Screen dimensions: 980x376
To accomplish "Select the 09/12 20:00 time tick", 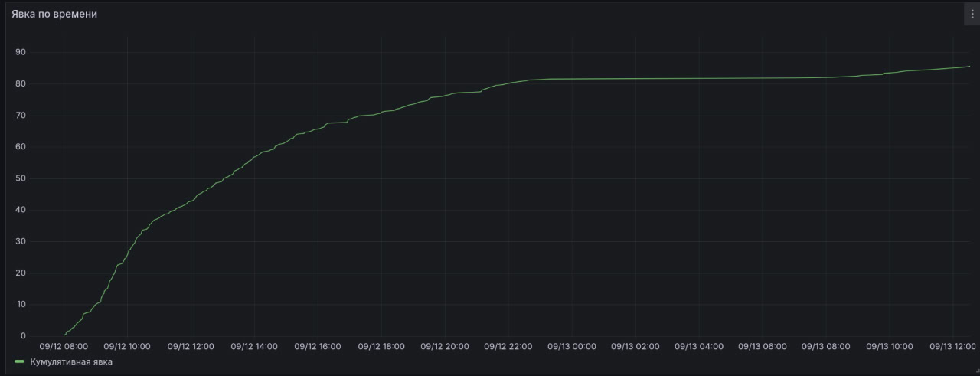I will [445, 347].
